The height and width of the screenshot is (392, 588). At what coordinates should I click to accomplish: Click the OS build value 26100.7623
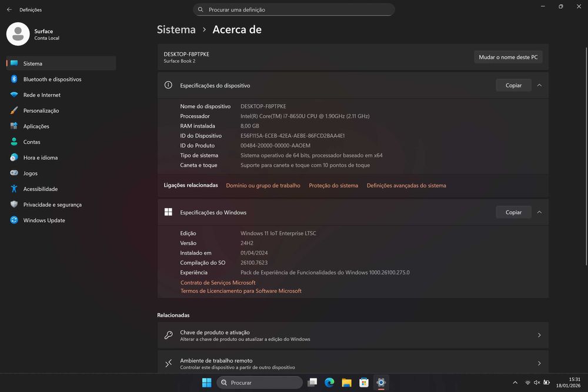(254, 263)
